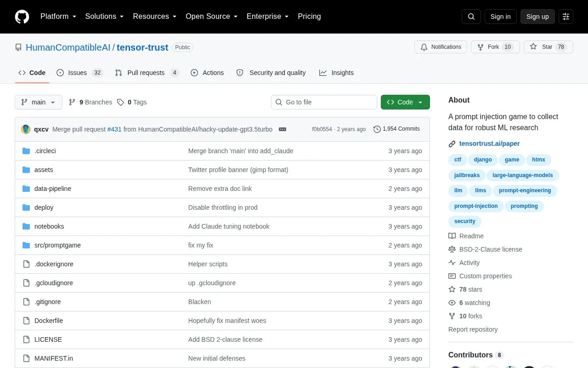Open the GitHub homepage logo
The width and height of the screenshot is (588, 368).
22,17
